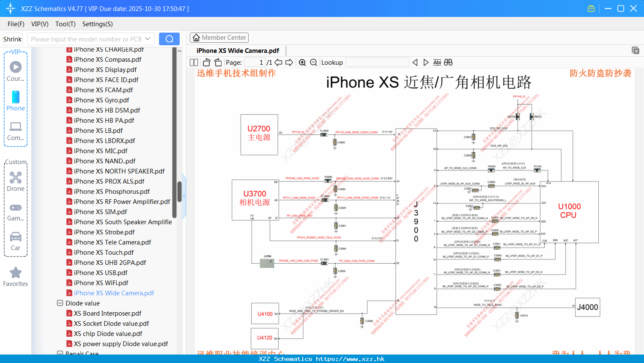Go to the previous page arrow
This screenshot has height=363, width=644.
(278, 62)
